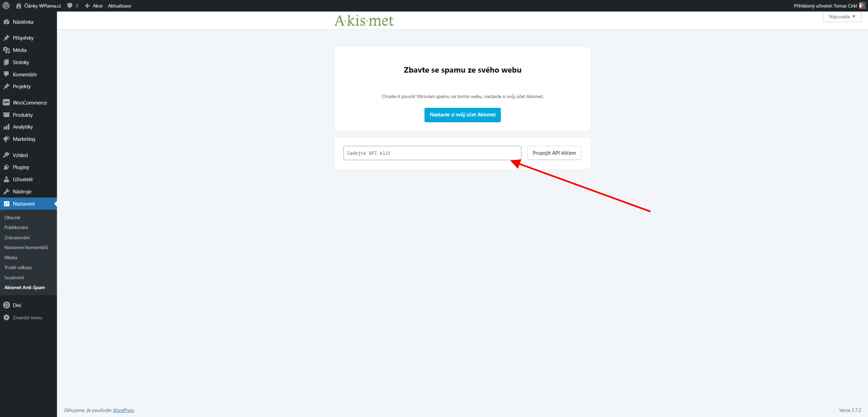Click the Nastavení sliders icon
This screenshot has height=417, width=868.
click(x=6, y=204)
